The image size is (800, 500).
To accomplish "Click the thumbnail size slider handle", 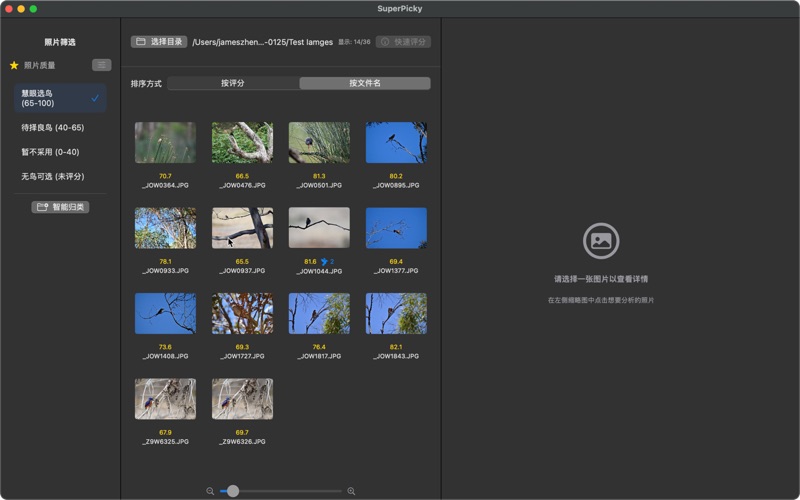I will click(233, 491).
